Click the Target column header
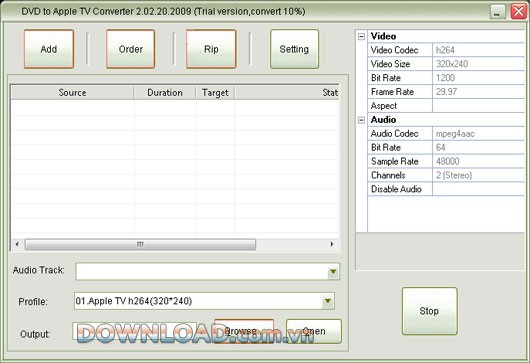Viewport: 530px width, 363px height. (x=215, y=93)
